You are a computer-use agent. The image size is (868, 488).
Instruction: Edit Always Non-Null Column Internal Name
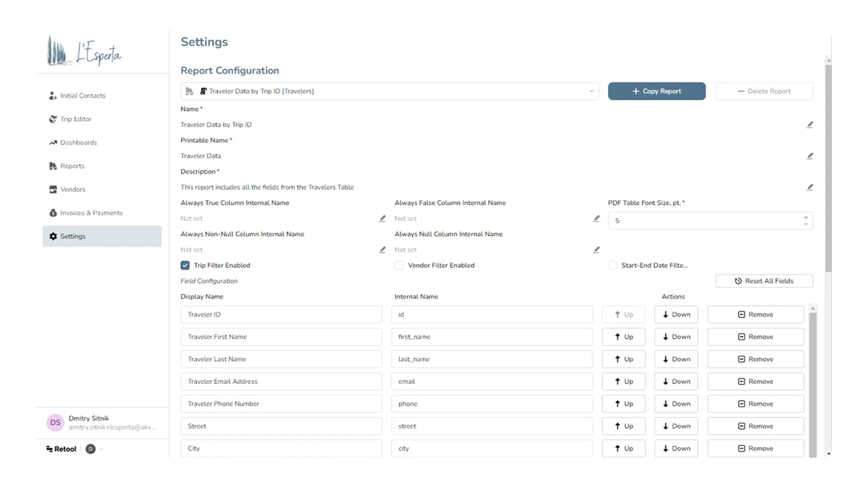tap(382, 250)
